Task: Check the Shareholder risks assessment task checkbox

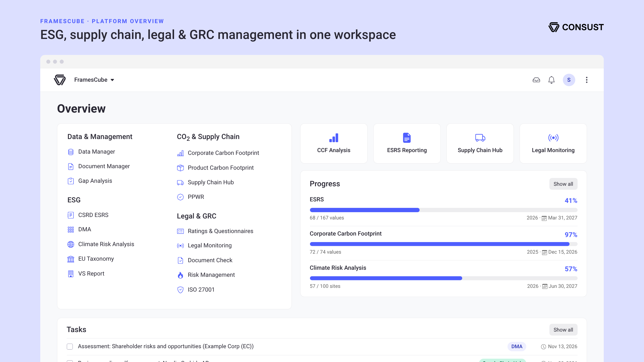Action: click(x=70, y=346)
